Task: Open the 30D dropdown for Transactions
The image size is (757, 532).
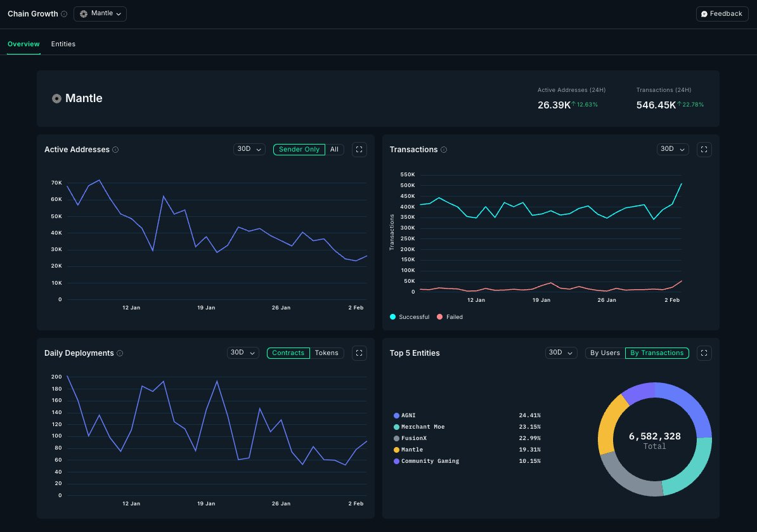Action: pos(673,149)
